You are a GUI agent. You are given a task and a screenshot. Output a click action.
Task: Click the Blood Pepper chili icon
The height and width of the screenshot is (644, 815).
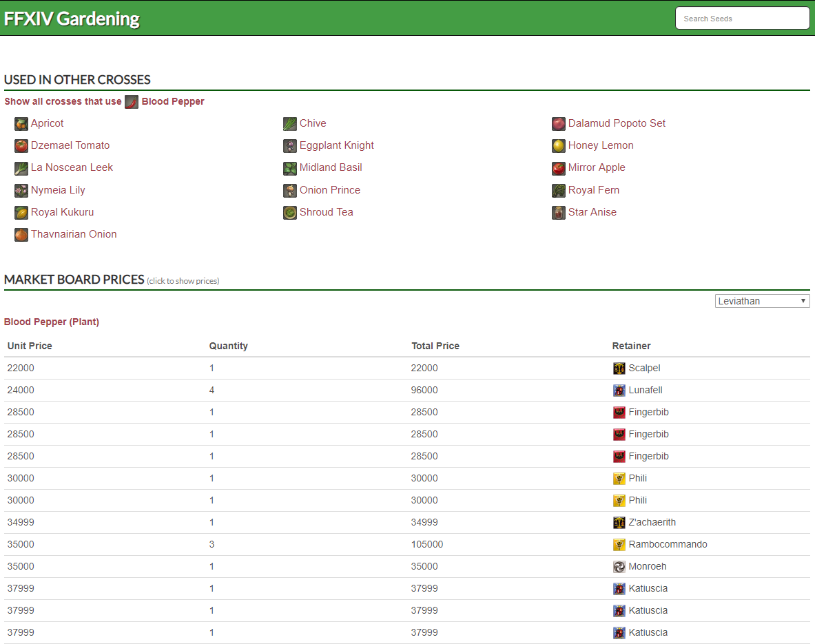pos(132,102)
